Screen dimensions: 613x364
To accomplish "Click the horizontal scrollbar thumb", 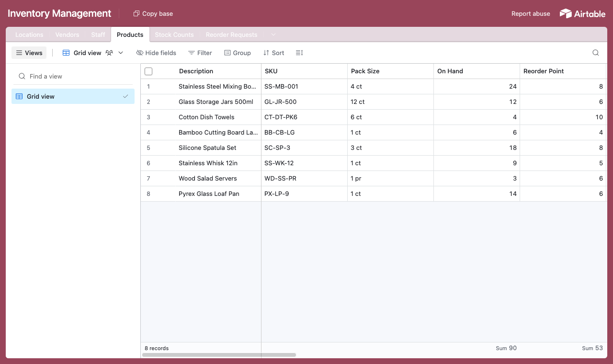I will 219,355.
